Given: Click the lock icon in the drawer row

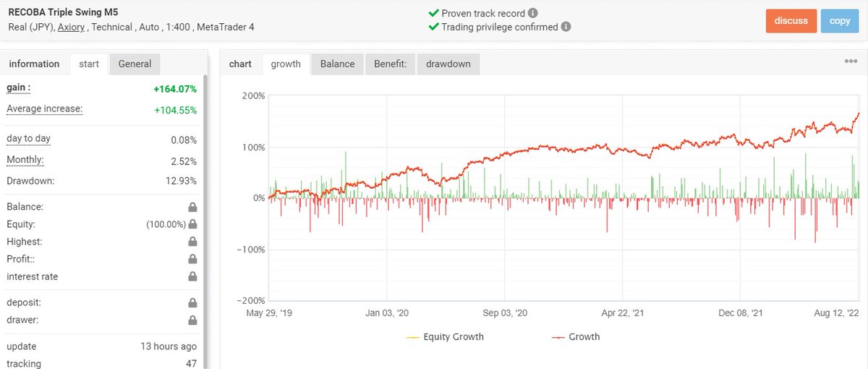Looking at the screenshot, I should 192,320.
